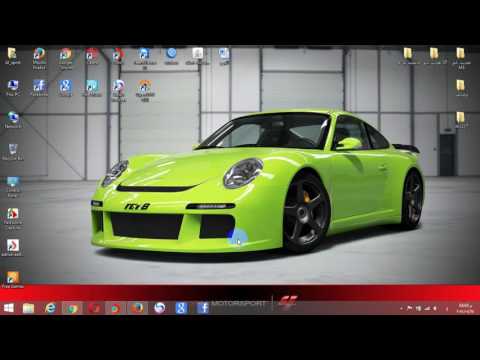Open the Action Center flag icon
Image resolution: width=480 pixels, height=360 pixels.
click(409, 309)
